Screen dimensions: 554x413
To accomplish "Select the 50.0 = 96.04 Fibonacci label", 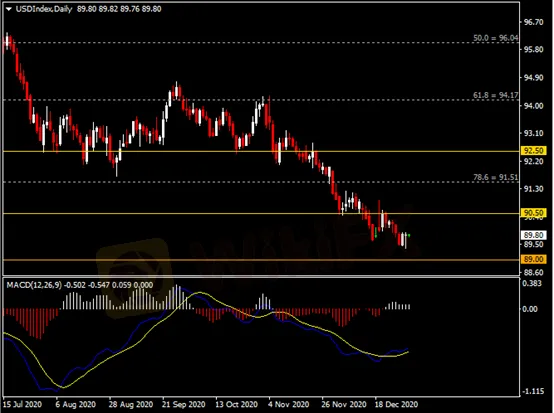I will tap(496, 38).
